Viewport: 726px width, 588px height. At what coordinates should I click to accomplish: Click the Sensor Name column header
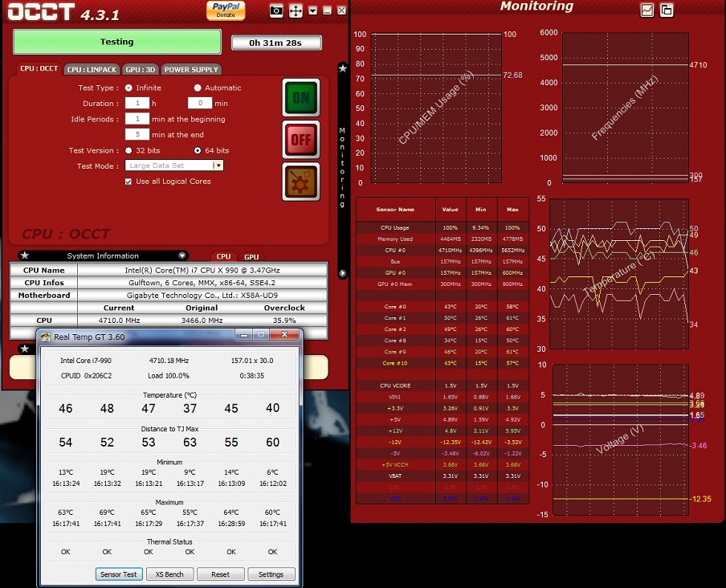click(x=395, y=210)
